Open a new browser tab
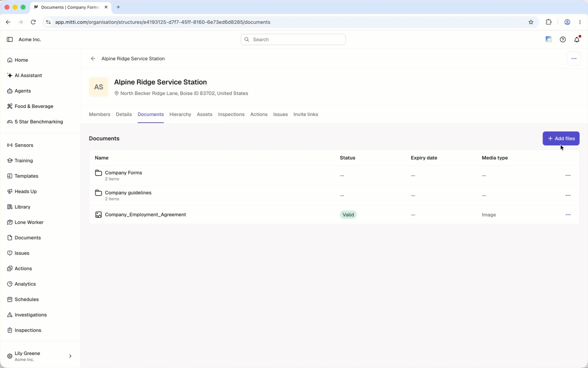 pos(118,7)
